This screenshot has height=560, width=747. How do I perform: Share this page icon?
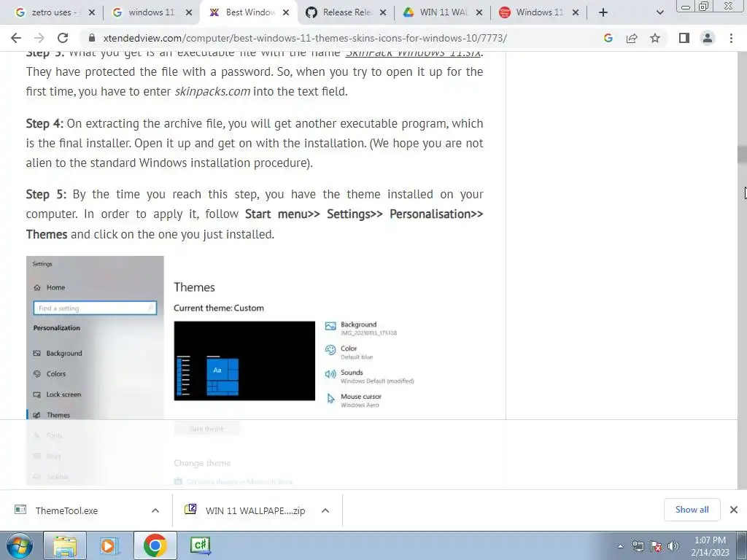[x=632, y=38]
